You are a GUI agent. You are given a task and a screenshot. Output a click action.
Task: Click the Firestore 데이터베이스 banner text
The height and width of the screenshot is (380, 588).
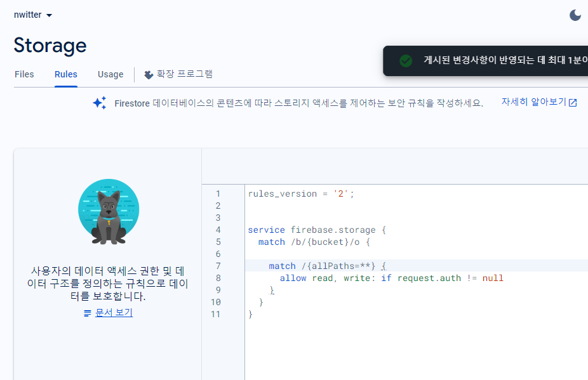[298, 103]
